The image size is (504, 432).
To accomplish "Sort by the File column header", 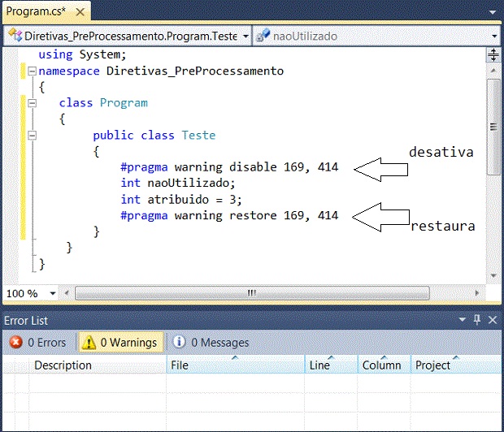I will click(x=236, y=365).
